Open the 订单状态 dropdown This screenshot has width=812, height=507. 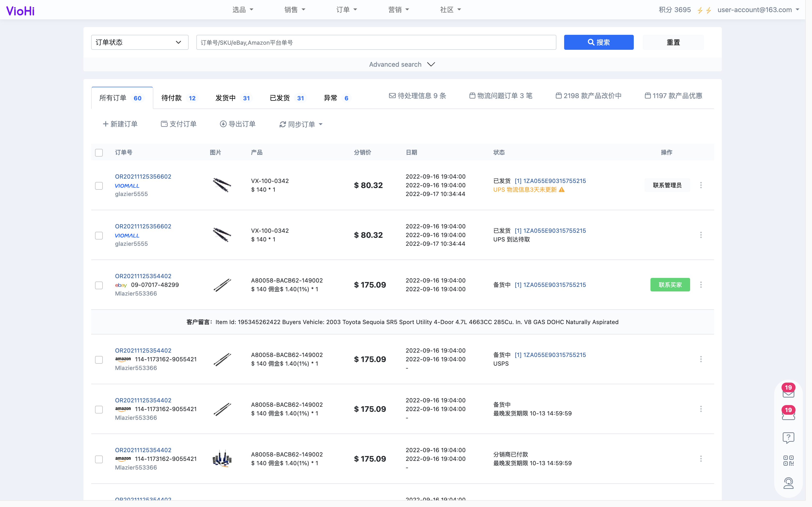pos(140,42)
